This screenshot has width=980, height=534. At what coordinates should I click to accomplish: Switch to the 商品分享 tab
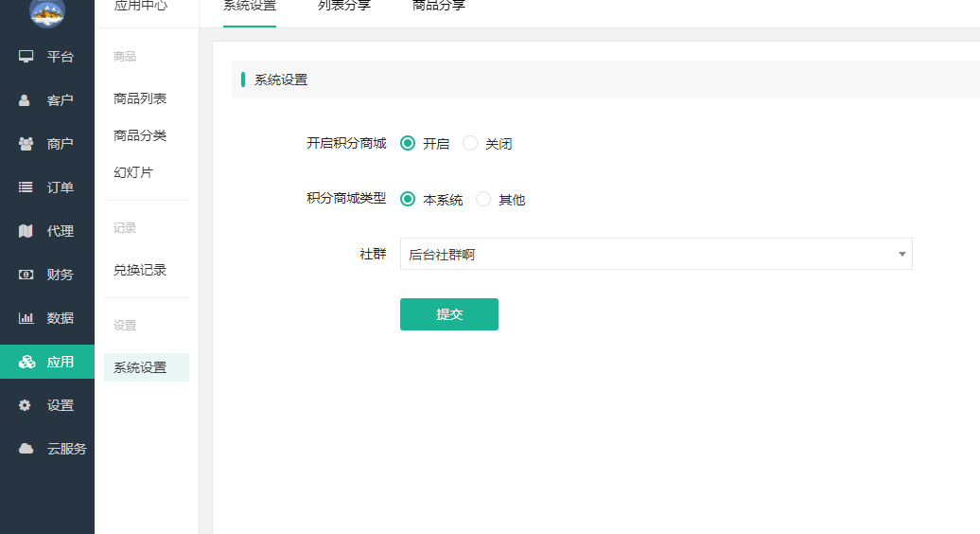[x=439, y=8]
